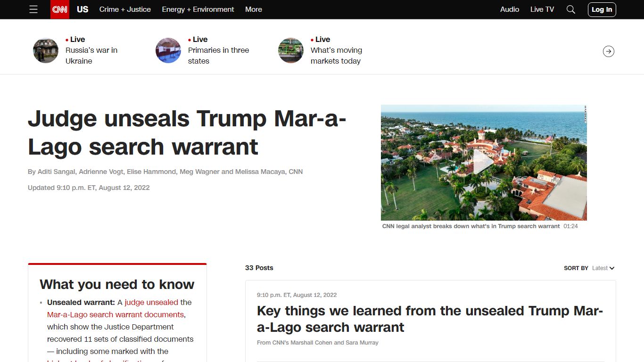Click post timestamp '9:10 p.m. ET, August 12, 2022'
Image resolution: width=644 pixels, height=362 pixels.
(297, 295)
